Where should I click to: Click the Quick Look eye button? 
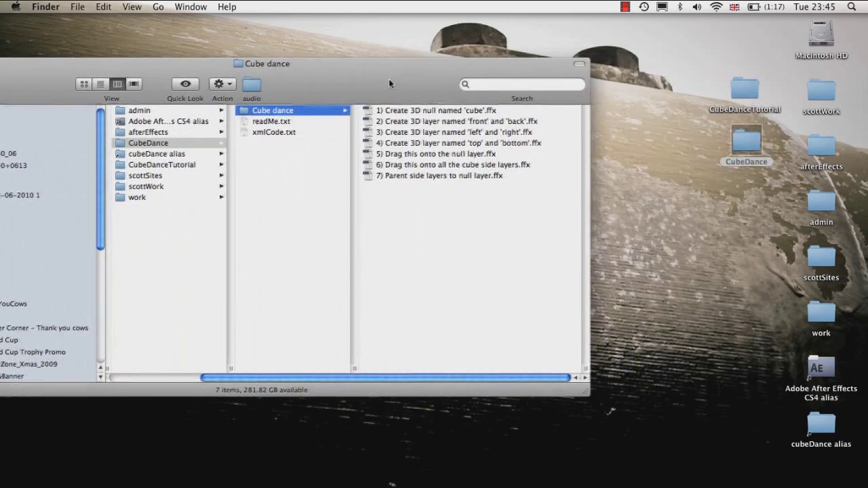tap(185, 84)
